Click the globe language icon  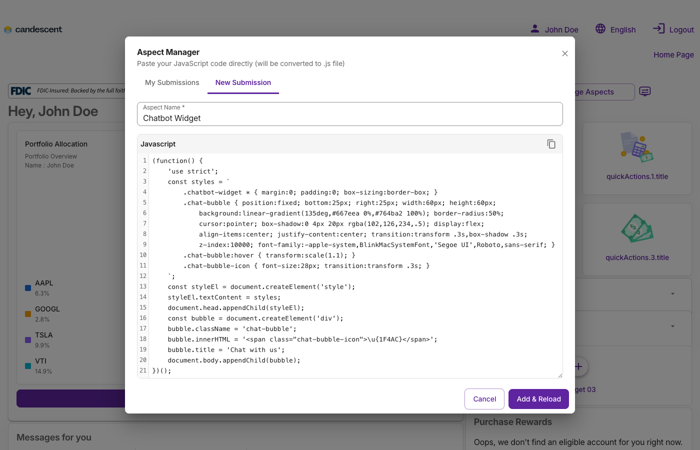click(600, 29)
